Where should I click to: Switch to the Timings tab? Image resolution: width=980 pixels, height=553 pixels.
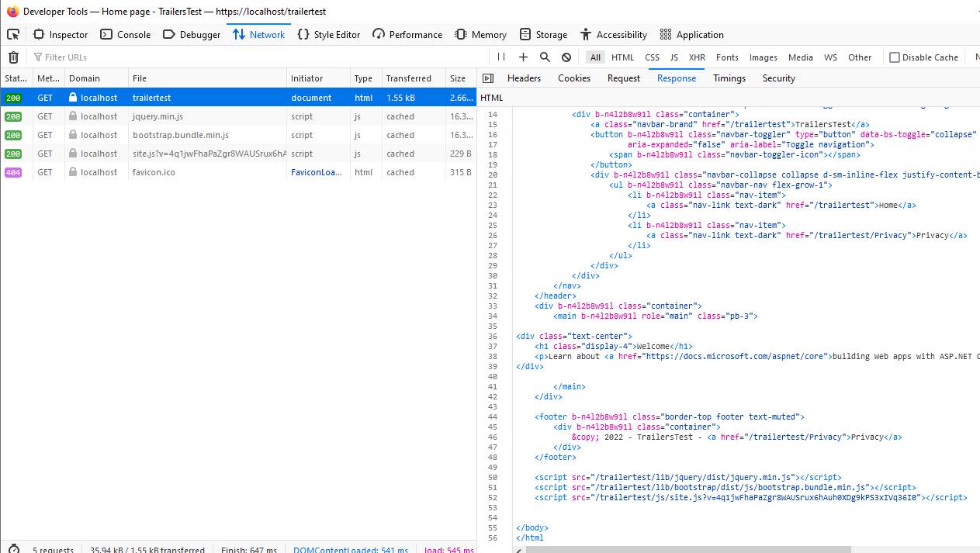[x=729, y=78]
